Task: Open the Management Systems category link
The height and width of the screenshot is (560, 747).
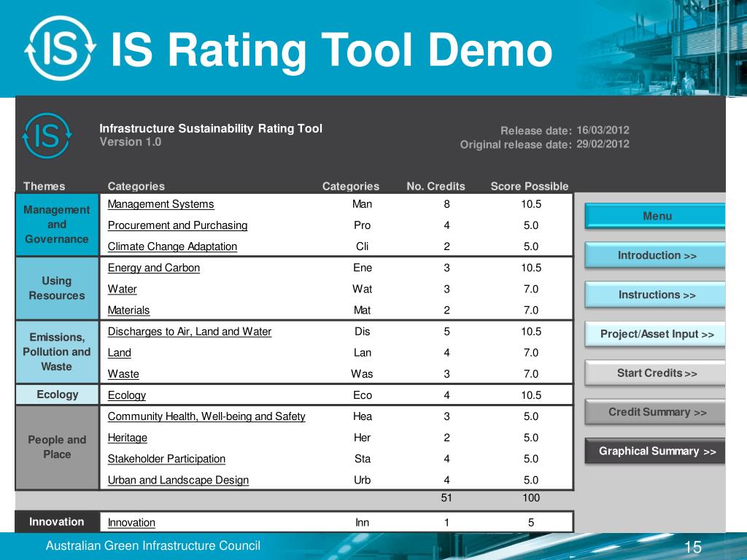Action: (x=160, y=204)
